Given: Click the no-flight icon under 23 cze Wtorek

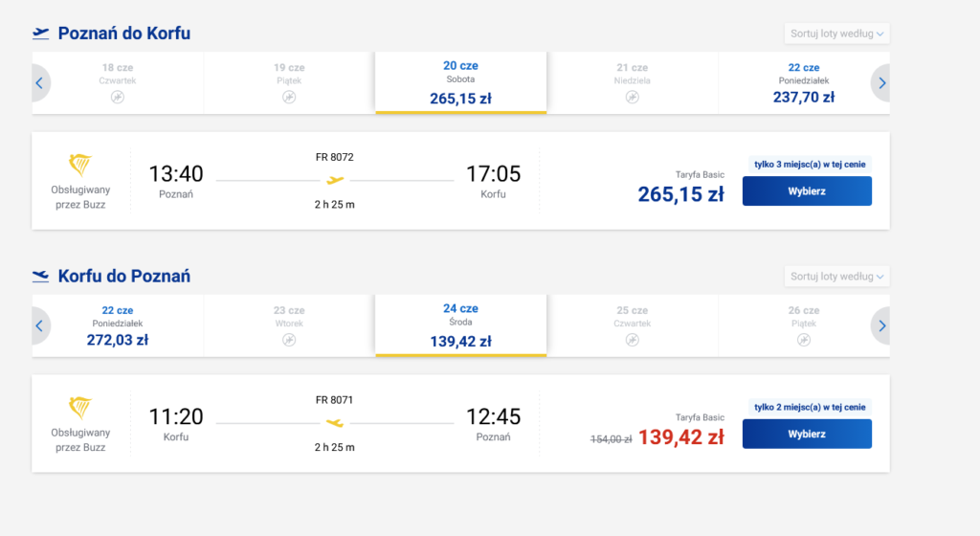Looking at the screenshot, I should tap(289, 340).
